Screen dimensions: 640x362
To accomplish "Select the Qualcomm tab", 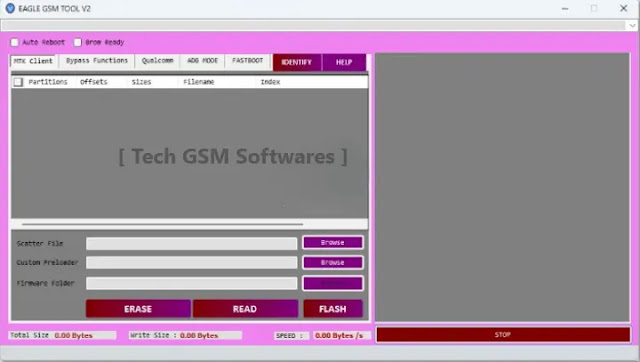I will click(x=157, y=60).
